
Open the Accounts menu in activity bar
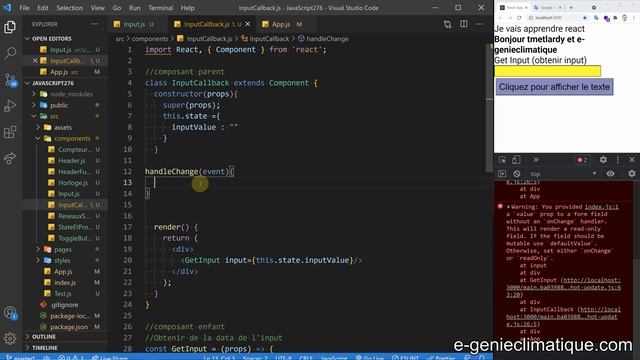click(10, 313)
